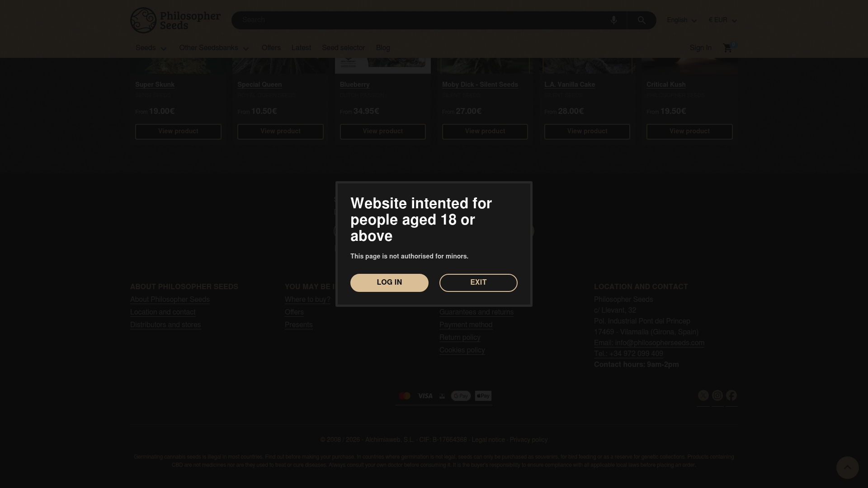This screenshot has height=488, width=868.
Task: Open the EUR currency dropdown
Action: 723,20
